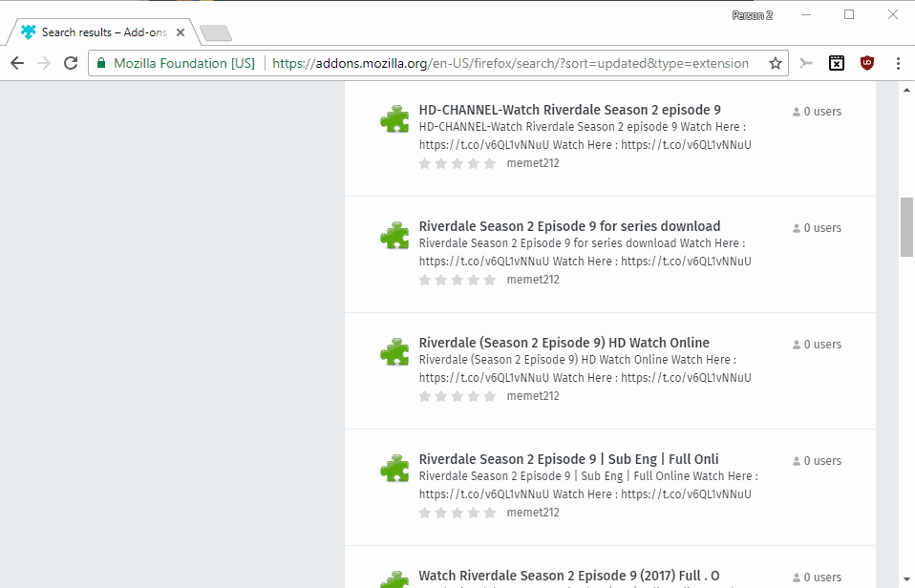915x588 pixels.
Task: Click author memet212 under HD Watch Online result
Action: (x=533, y=396)
